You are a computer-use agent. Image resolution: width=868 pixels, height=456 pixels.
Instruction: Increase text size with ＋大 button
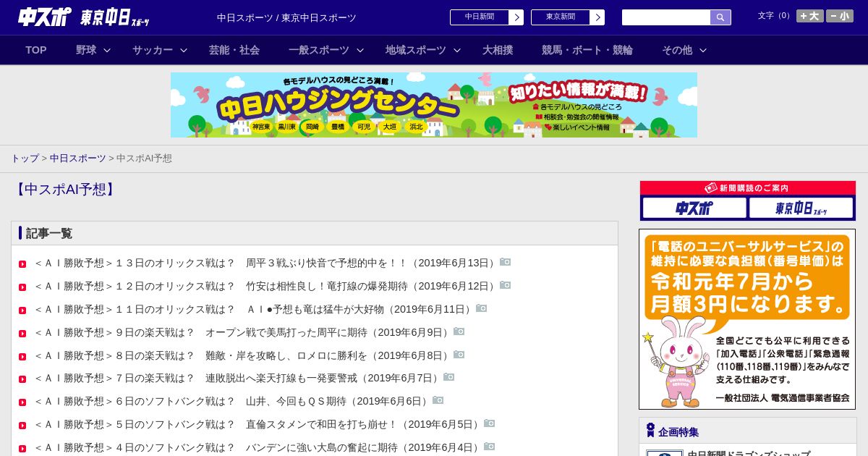pos(809,16)
